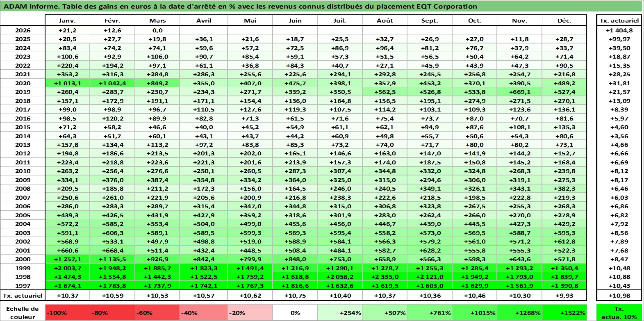Click cell +21,2 in 2026 January
The image size is (644, 321).
point(67,30)
